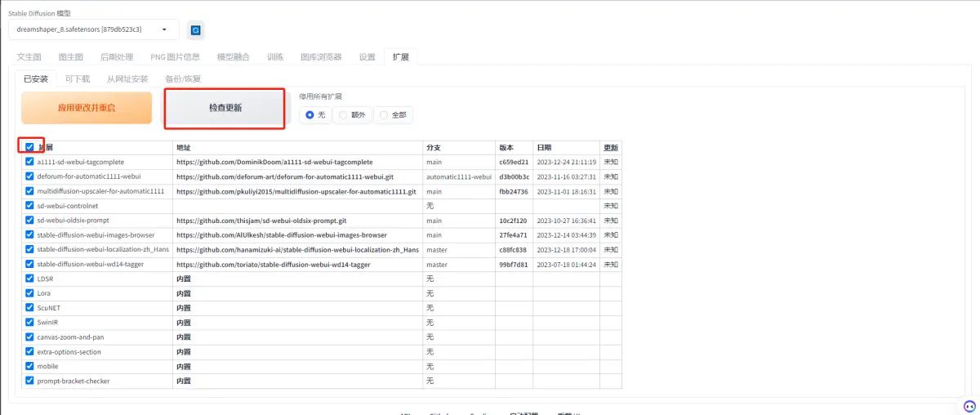Switch to the 可下载 sub-tab
980x415 pixels.
point(78,79)
